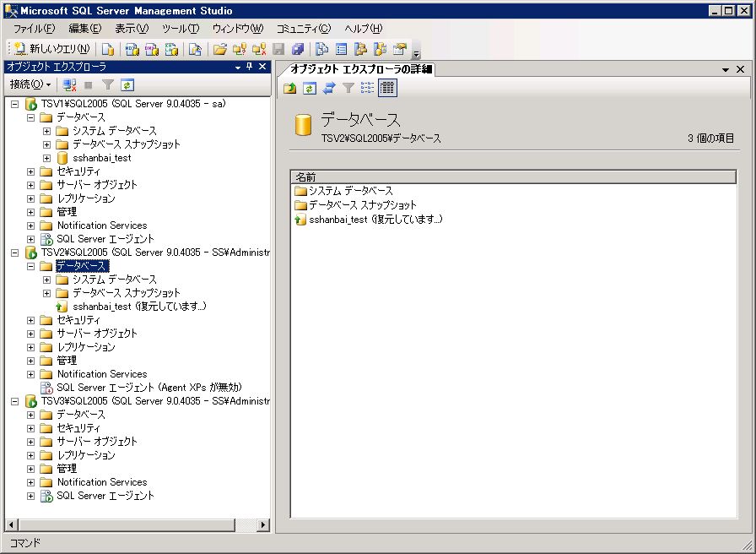Open the ヘルプ(H) menu

tap(364, 29)
